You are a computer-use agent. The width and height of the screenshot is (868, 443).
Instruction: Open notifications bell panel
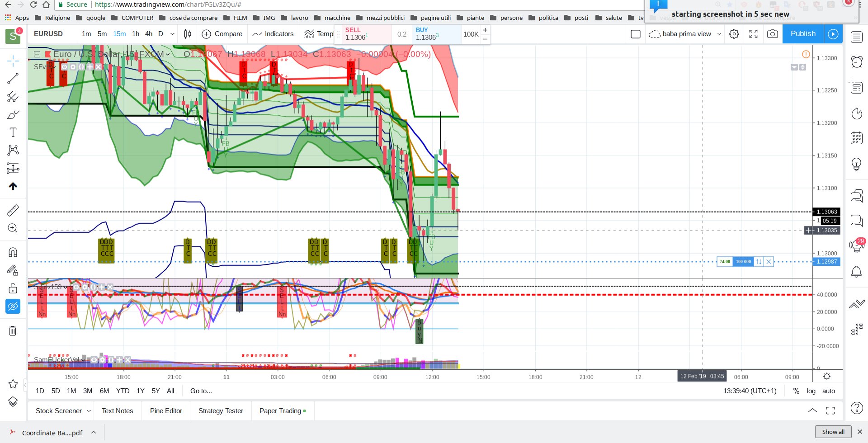point(857,272)
